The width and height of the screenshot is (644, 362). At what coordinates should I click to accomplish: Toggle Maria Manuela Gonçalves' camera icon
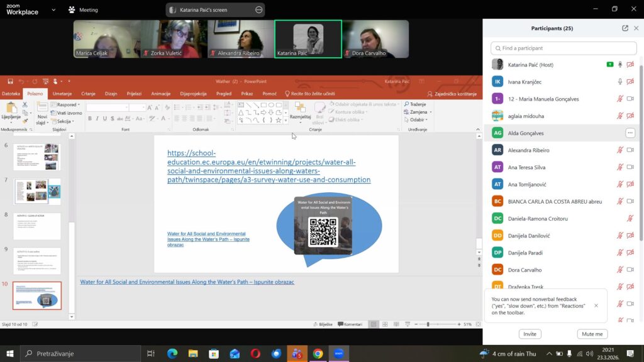click(630, 99)
